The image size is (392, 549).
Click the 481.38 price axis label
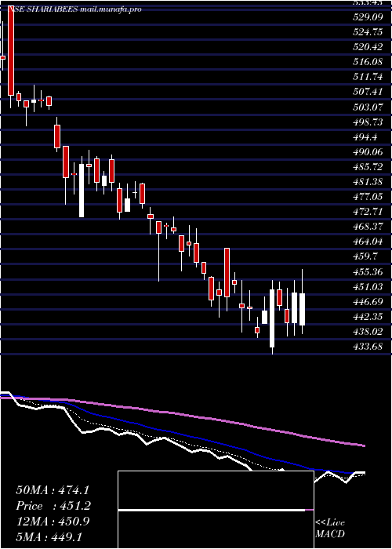pyautogui.click(x=366, y=182)
